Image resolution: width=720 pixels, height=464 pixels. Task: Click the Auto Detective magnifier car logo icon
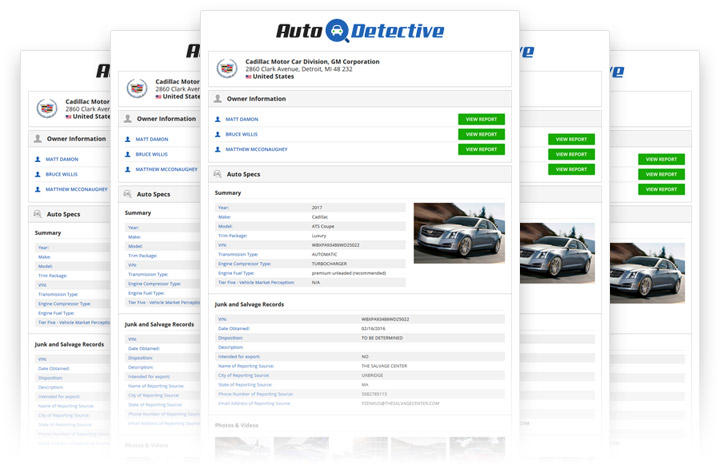[337, 31]
